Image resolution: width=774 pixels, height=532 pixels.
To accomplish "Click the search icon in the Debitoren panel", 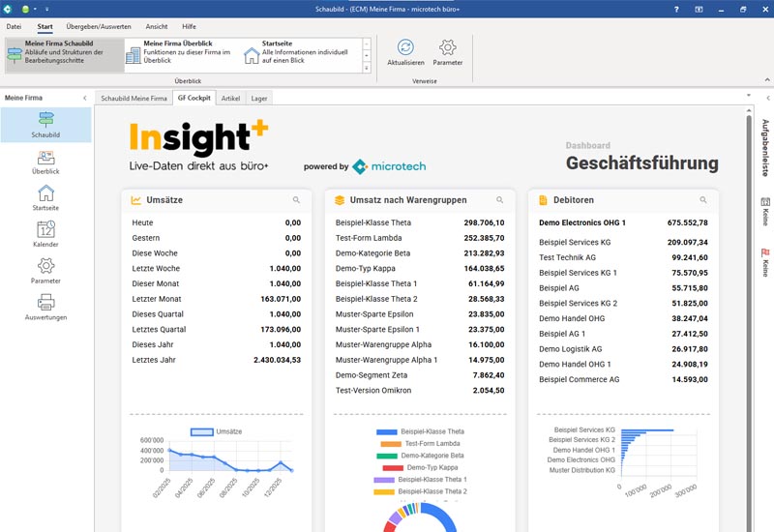I will (x=702, y=200).
